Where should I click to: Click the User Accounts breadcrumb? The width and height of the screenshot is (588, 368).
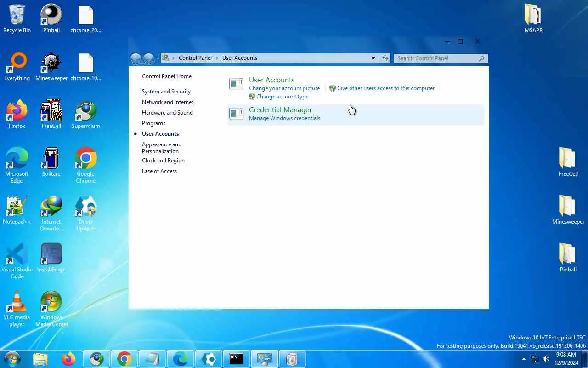coord(239,58)
